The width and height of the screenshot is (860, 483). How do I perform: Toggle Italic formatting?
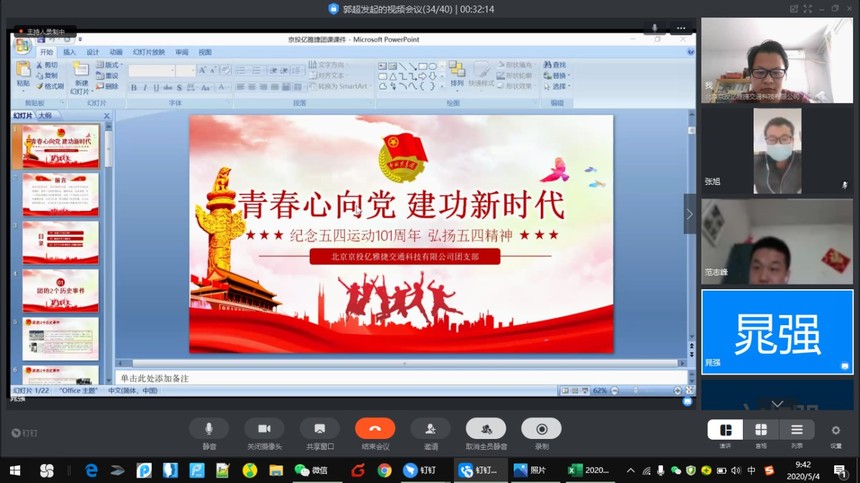(x=145, y=88)
